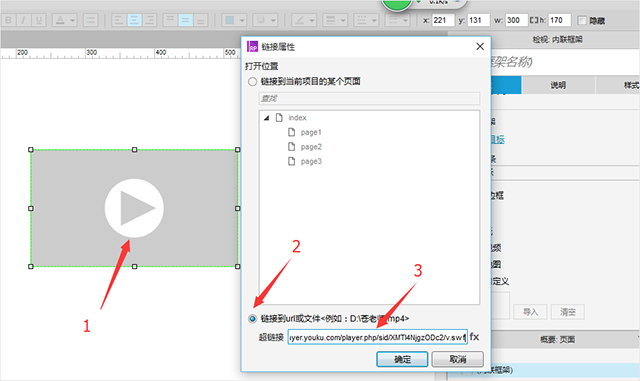This screenshot has height=381, width=640.
Task: Align text vertically to top
Action: point(170,20)
